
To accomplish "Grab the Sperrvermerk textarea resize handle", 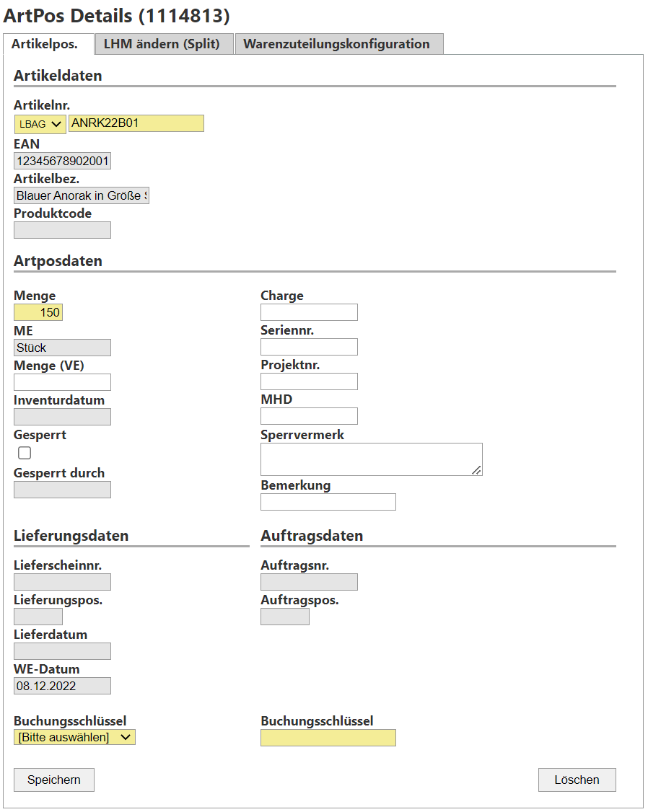I will 477,470.
